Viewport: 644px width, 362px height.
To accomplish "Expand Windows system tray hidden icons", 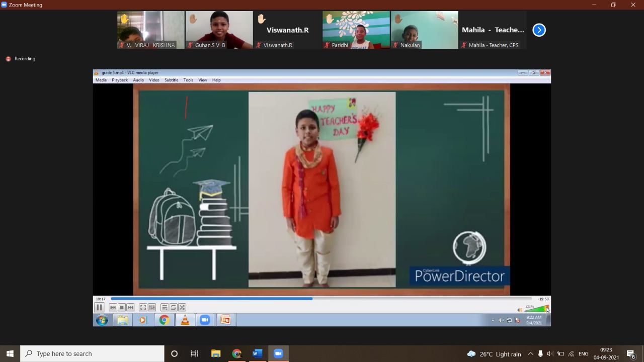I will pyautogui.click(x=530, y=354).
